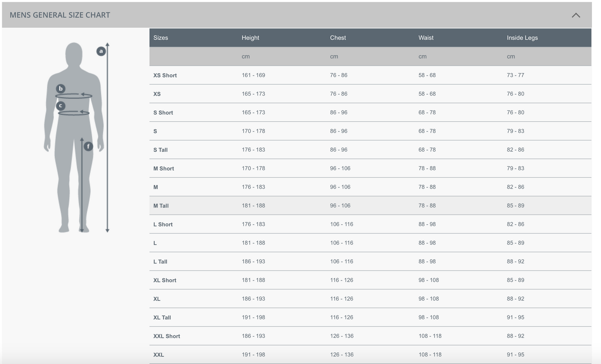Click the 'c' waist marker on figure

tap(61, 106)
